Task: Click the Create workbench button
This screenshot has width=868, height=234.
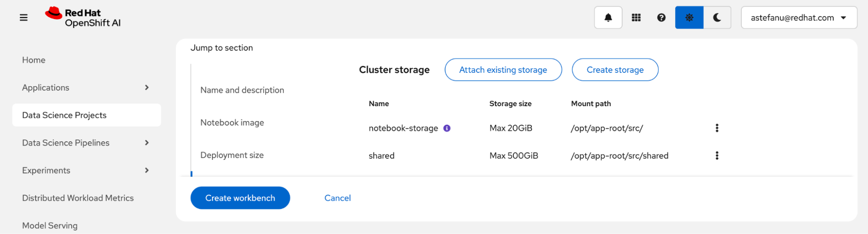Action: [x=240, y=198]
